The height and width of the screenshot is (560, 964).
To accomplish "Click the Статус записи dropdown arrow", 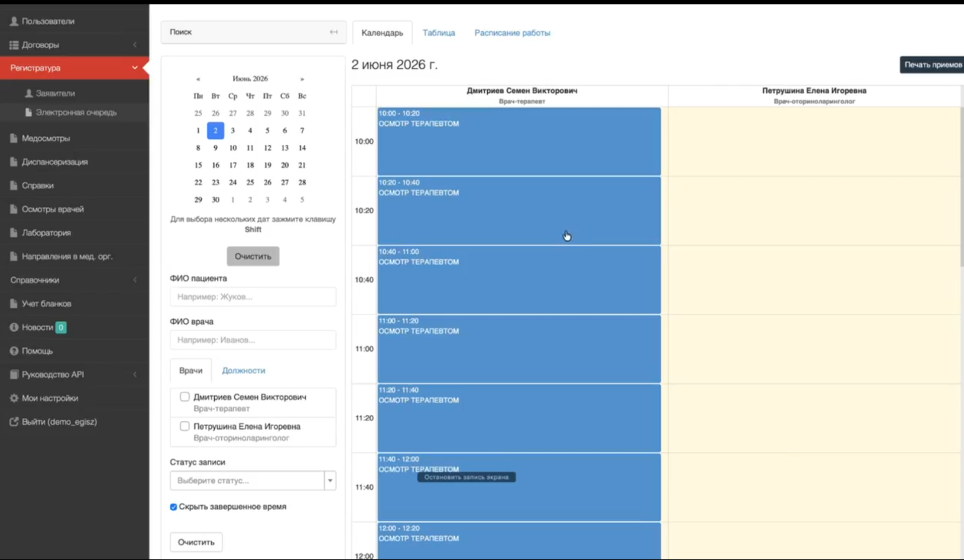I will (330, 481).
